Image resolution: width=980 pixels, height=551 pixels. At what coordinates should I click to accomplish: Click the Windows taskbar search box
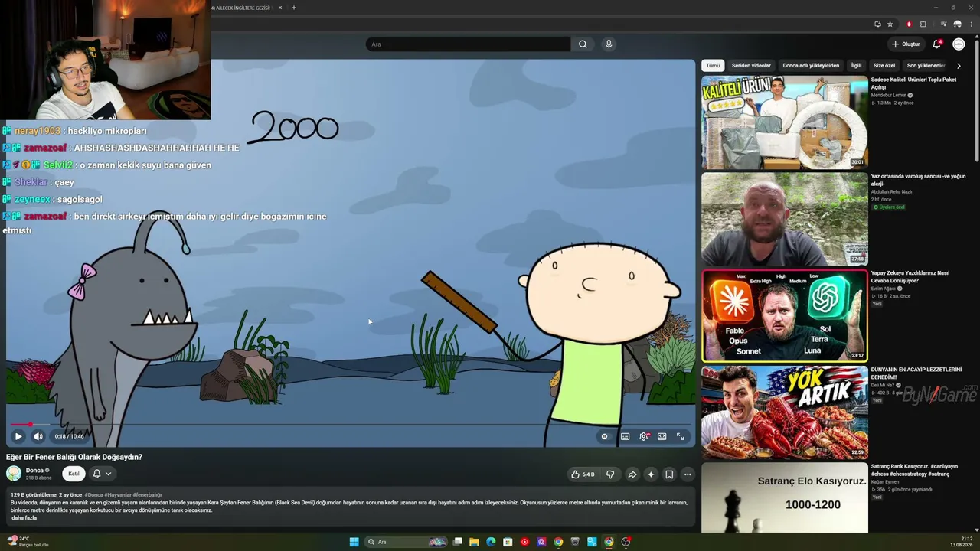click(407, 542)
